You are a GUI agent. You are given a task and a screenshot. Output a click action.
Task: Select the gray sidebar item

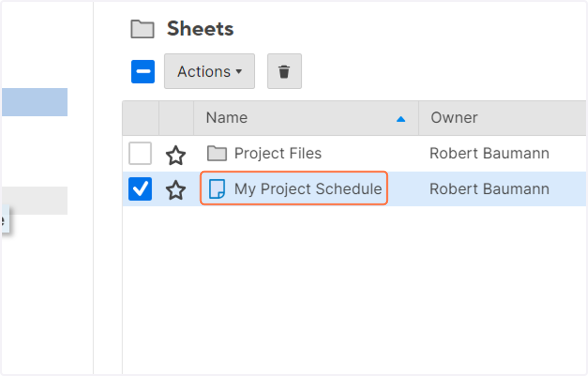[34, 201]
